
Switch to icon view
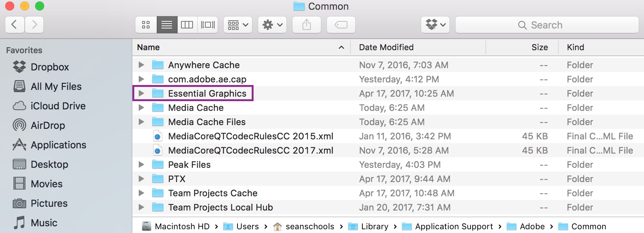(146, 25)
